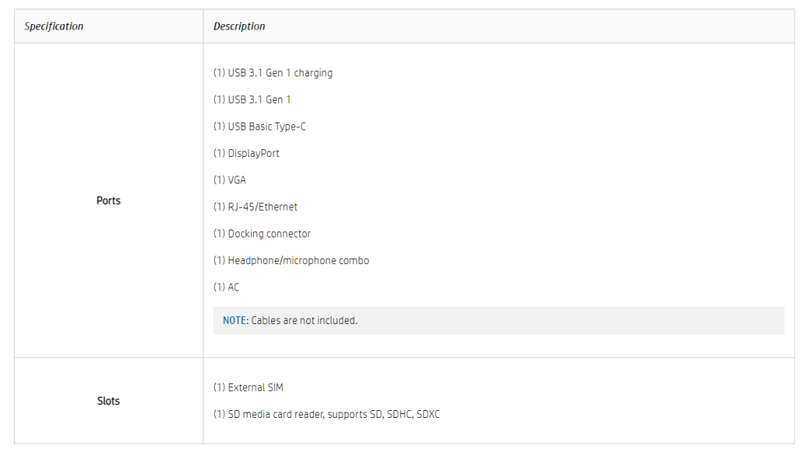Click the Docking connector line
This screenshot has width=800, height=449.
tap(262, 234)
